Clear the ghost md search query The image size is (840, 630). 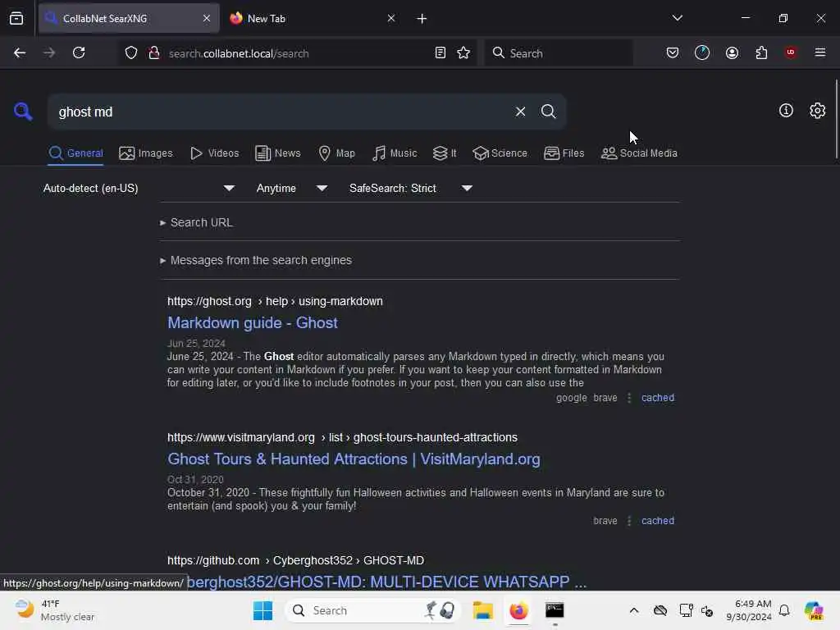coord(520,112)
